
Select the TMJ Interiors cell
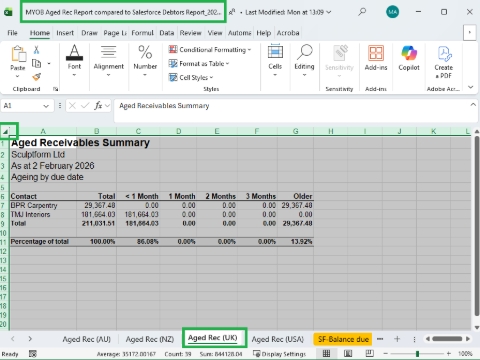click(x=43, y=214)
